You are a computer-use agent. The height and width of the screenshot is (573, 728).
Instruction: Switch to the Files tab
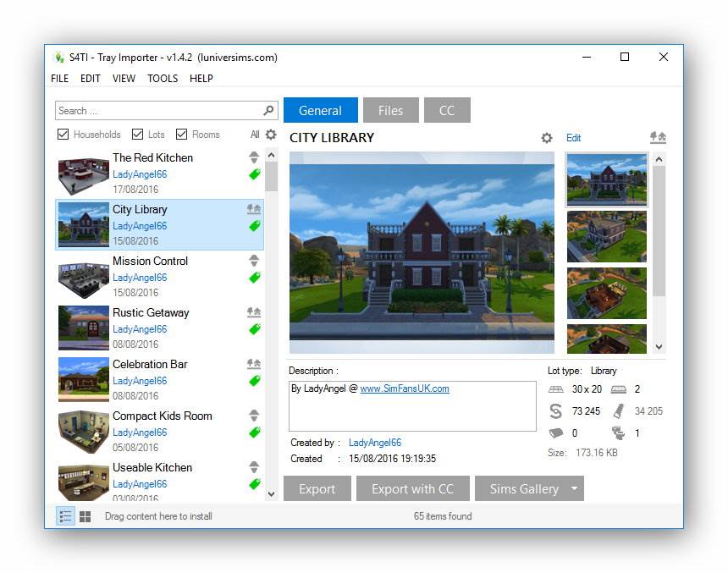click(390, 110)
